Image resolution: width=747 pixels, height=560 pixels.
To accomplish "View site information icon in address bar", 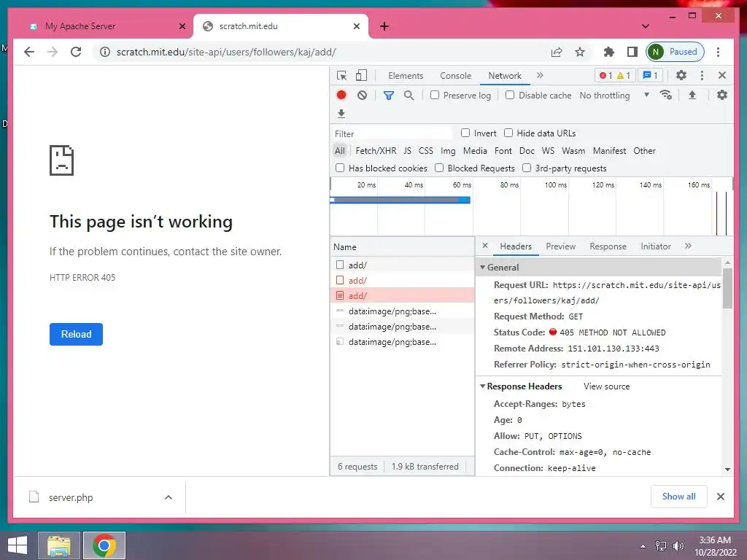I will click(105, 52).
